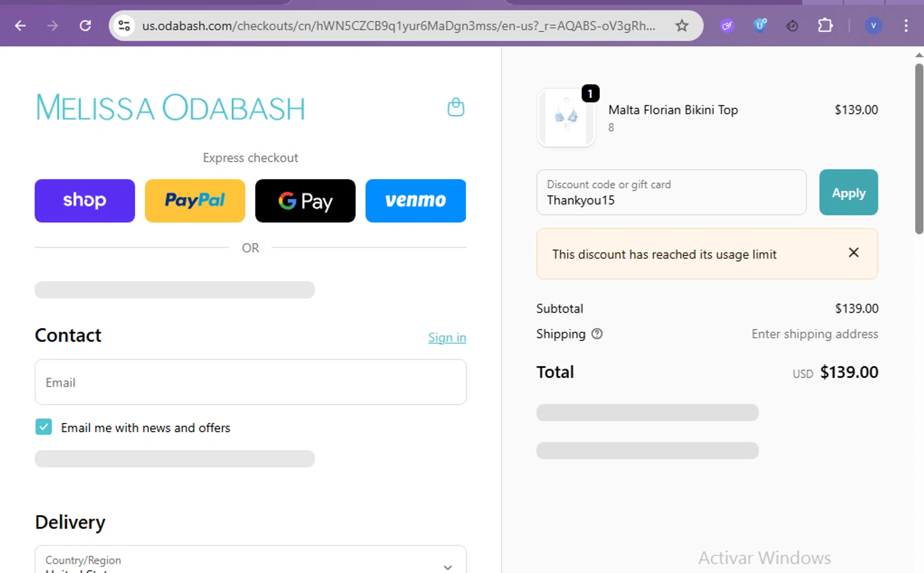
Task: Click the Malta Florian Bikini Top thumbnail
Action: (x=566, y=117)
